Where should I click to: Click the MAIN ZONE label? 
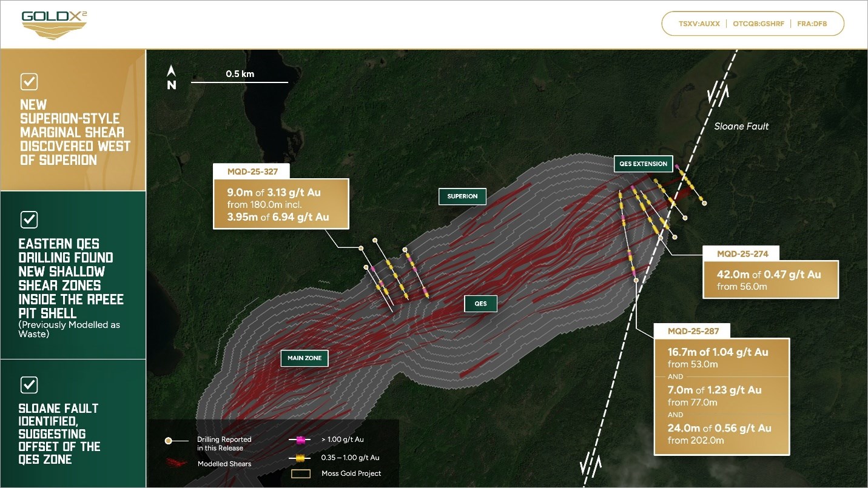tap(304, 358)
